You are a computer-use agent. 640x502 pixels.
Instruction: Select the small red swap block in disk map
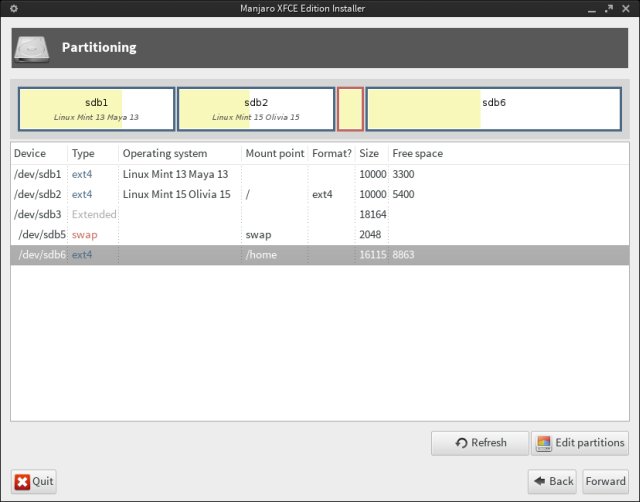pyautogui.click(x=350, y=109)
